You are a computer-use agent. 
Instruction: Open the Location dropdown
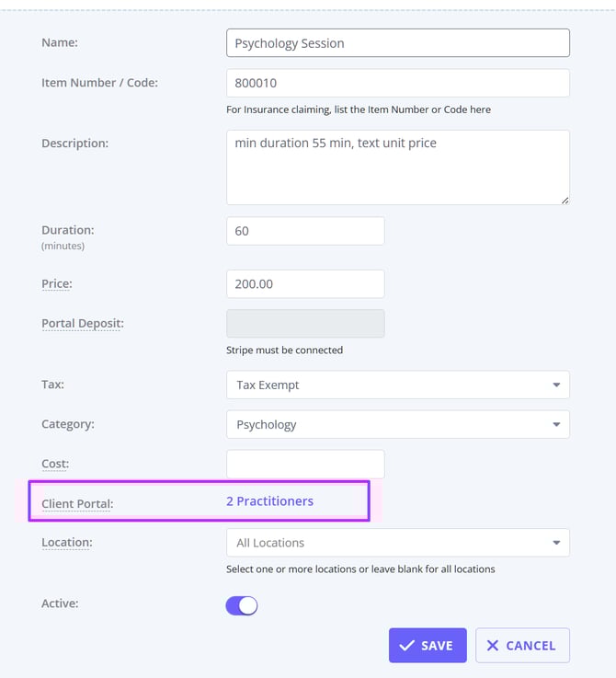click(x=397, y=543)
